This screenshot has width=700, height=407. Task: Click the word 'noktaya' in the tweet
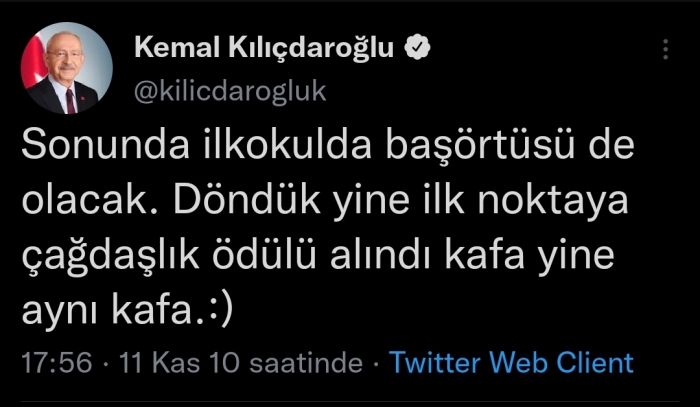coord(553,201)
